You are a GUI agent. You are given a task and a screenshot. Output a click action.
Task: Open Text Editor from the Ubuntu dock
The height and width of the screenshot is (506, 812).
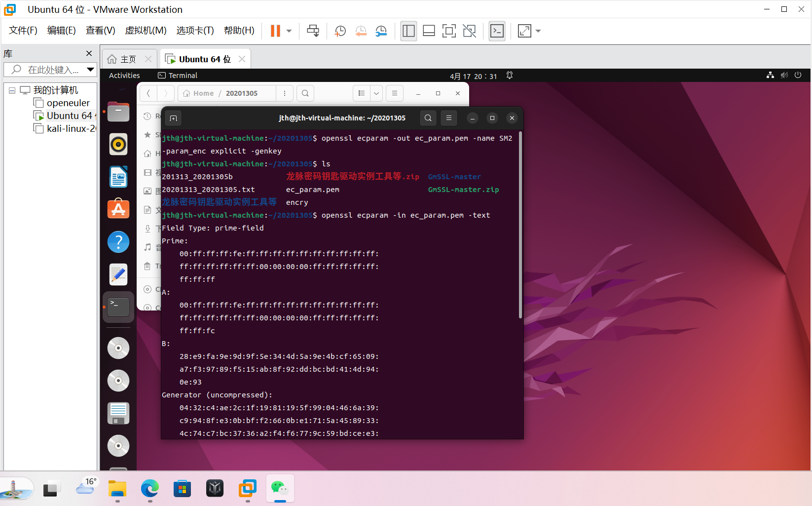click(x=118, y=274)
